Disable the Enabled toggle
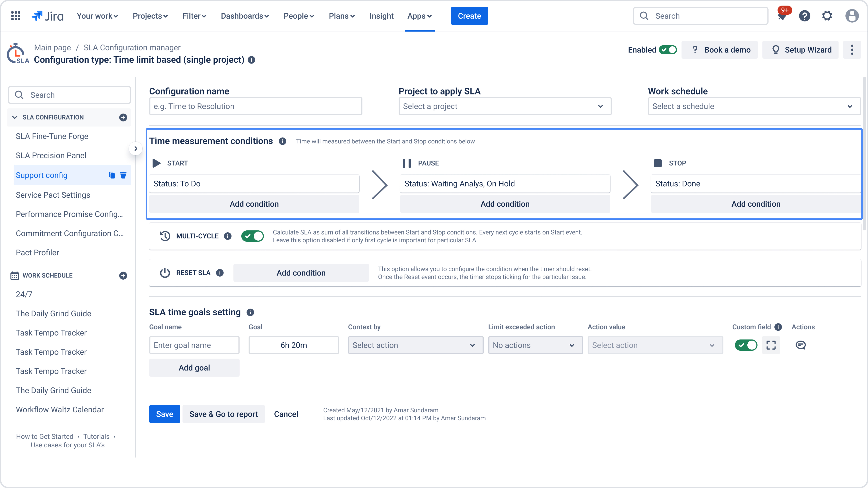This screenshot has height=488, width=868. [x=668, y=50]
